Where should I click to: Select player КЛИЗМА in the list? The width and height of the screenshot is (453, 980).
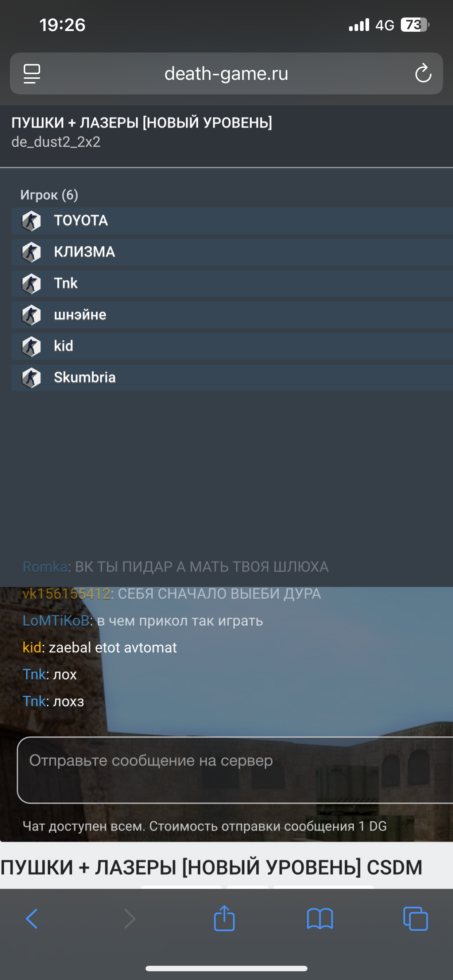pos(232,252)
